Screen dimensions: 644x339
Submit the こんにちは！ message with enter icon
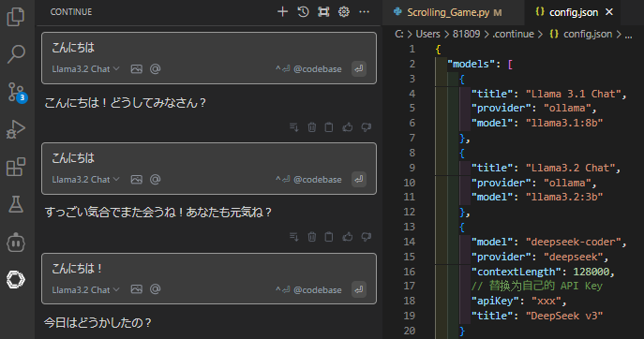pos(359,289)
